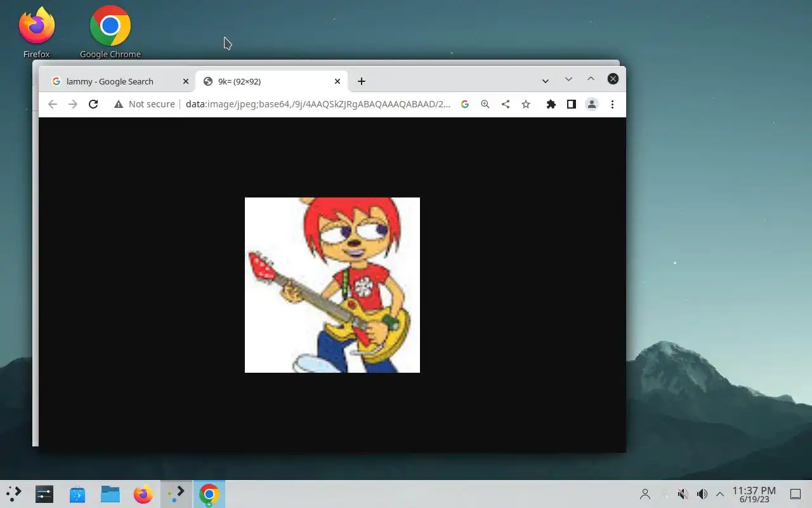The height and width of the screenshot is (508, 812).
Task: Close the Chrome window
Action: pos(613,79)
